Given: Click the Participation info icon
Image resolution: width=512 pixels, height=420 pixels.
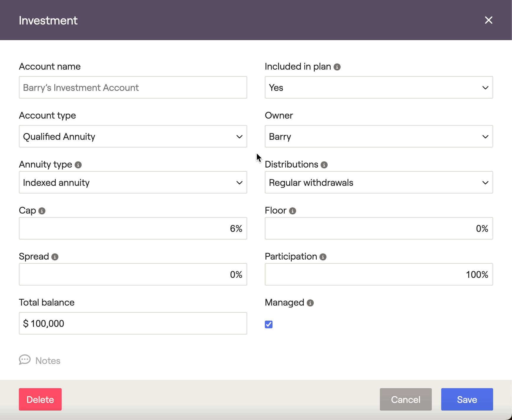Looking at the screenshot, I should pos(323,257).
